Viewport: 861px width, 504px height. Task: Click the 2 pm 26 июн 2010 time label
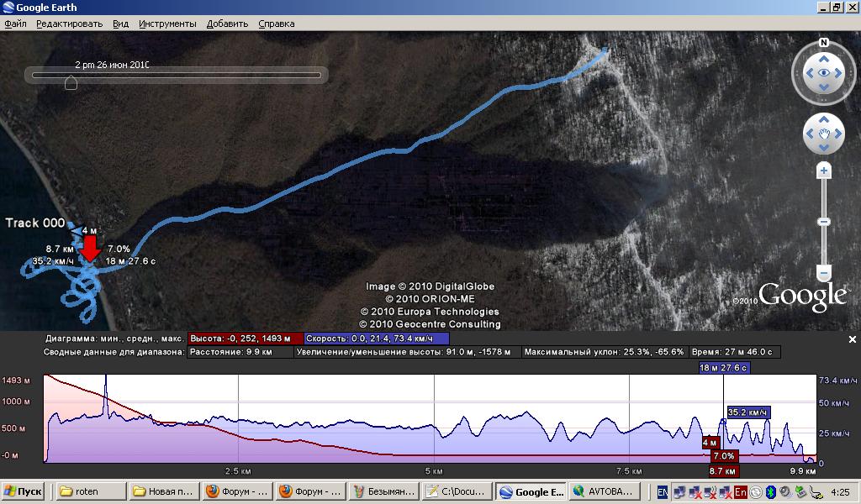(x=112, y=65)
